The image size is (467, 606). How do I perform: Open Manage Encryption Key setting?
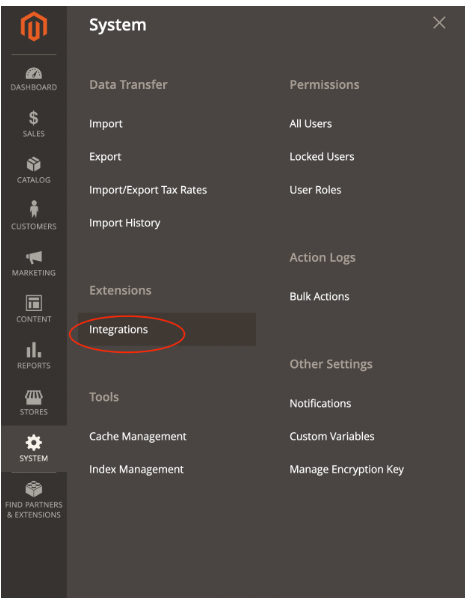(x=347, y=469)
